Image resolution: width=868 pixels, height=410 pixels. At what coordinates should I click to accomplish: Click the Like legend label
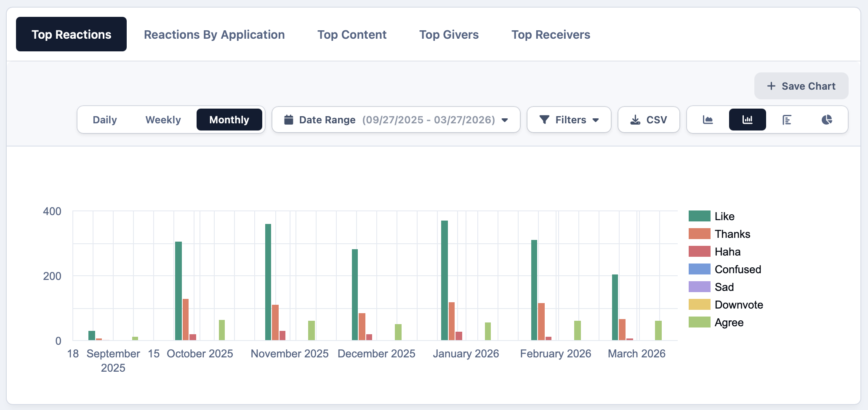[x=724, y=216]
